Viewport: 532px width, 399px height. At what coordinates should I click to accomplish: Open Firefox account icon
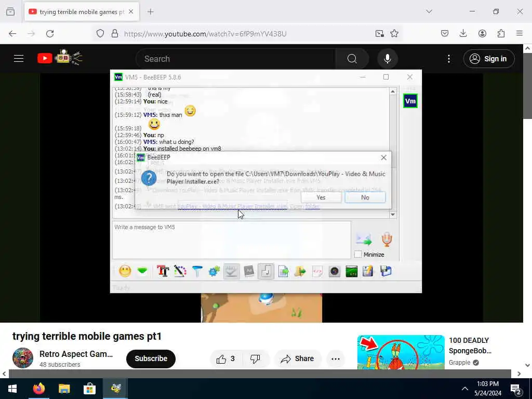click(x=482, y=34)
